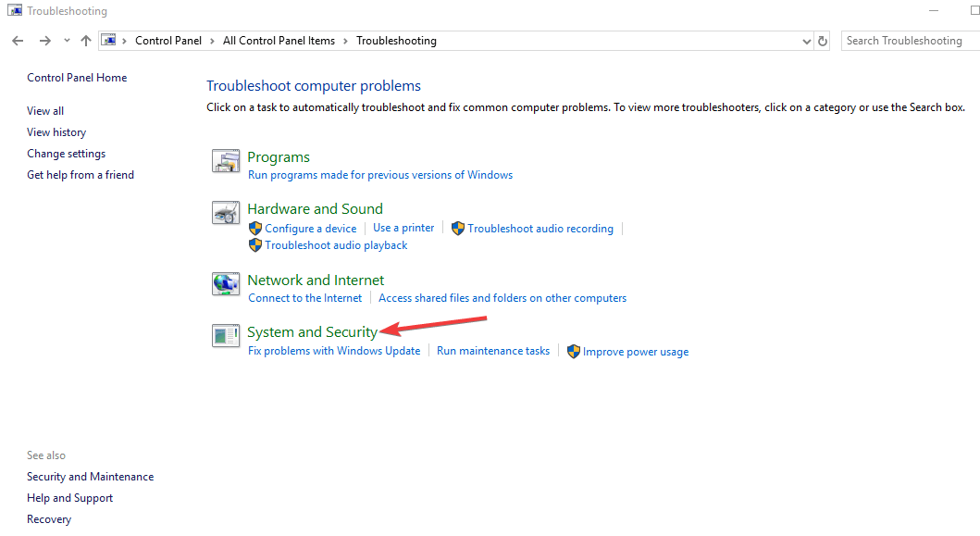This screenshot has width=980, height=536.
Task: Open Configure a device troubleshooter
Action: pyautogui.click(x=311, y=229)
